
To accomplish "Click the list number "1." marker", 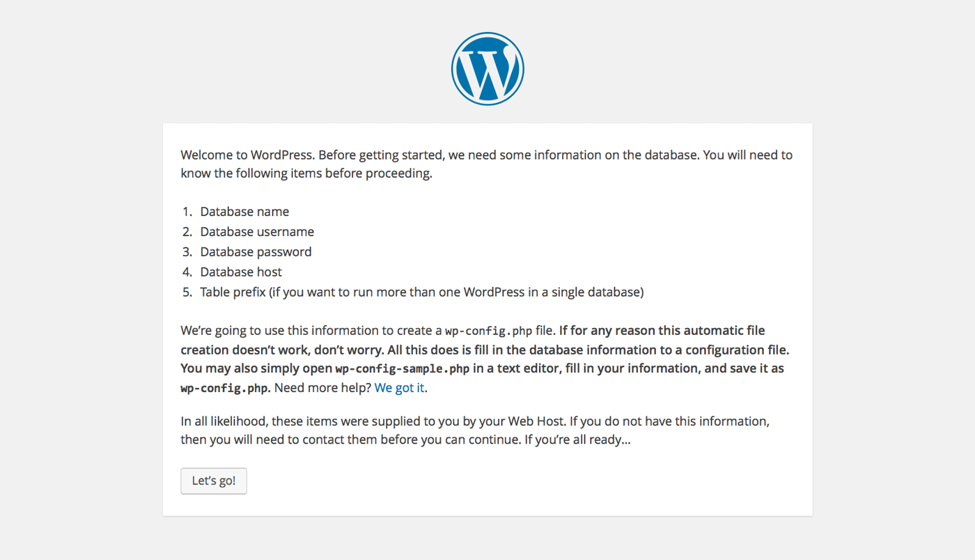I will (187, 212).
